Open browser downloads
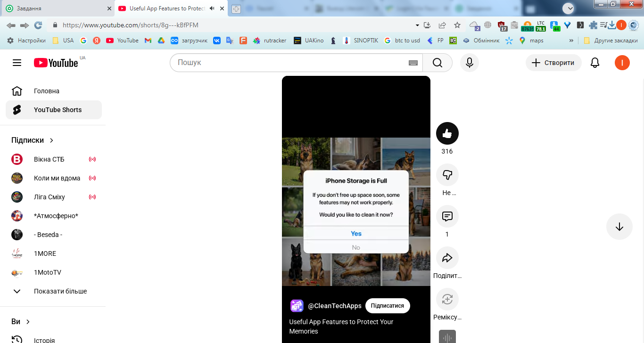 coord(612,25)
